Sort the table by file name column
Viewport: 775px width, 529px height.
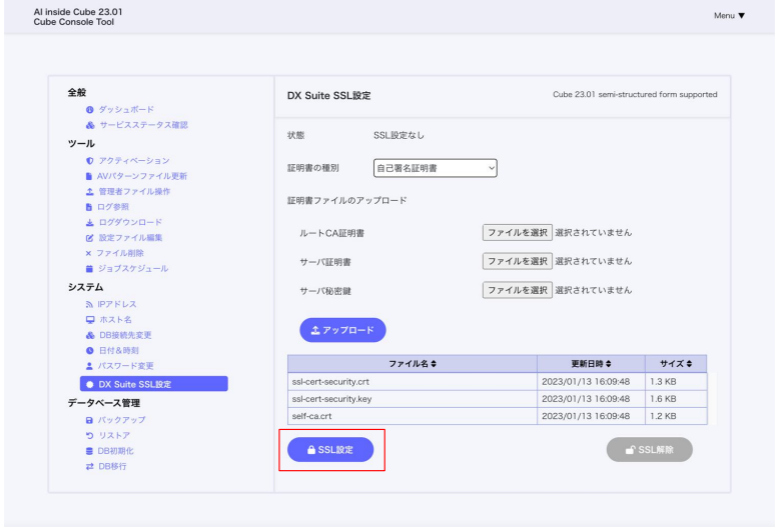coord(412,363)
